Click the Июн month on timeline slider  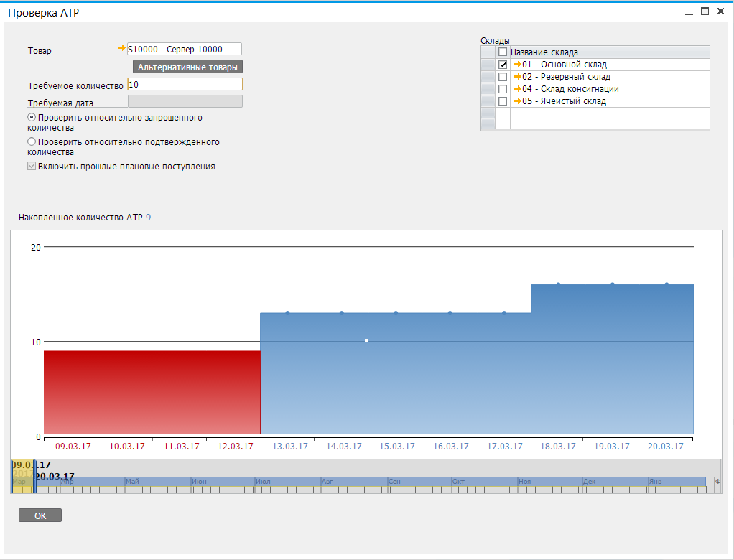coord(199,482)
